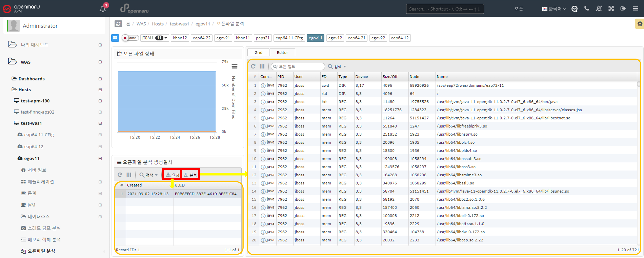The height and width of the screenshot is (258, 644).
Task: Open the settings gear panel
Action: click(639, 24)
